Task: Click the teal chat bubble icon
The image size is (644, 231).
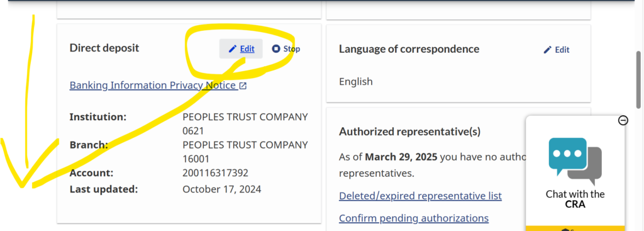Action: pyautogui.click(x=568, y=155)
